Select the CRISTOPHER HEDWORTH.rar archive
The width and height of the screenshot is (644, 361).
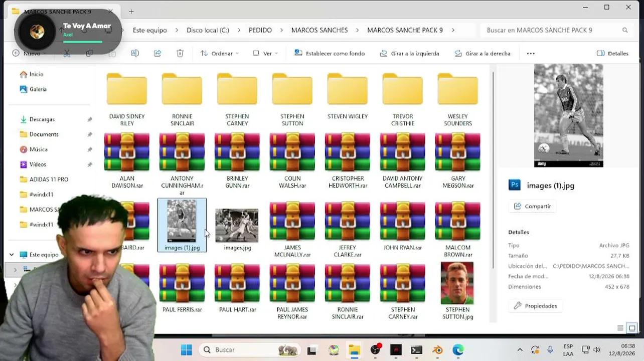pyautogui.click(x=348, y=161)
